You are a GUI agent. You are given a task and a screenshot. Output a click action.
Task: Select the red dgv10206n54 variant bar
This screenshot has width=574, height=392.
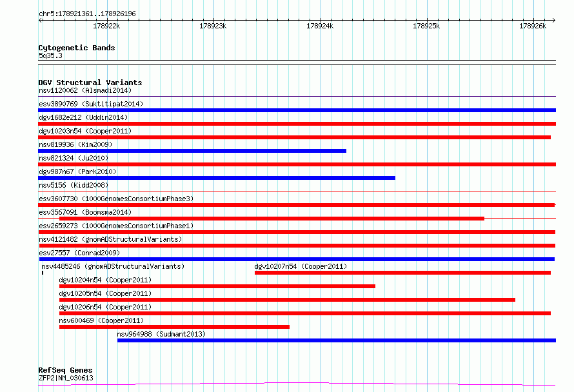(x=305, y=313)
